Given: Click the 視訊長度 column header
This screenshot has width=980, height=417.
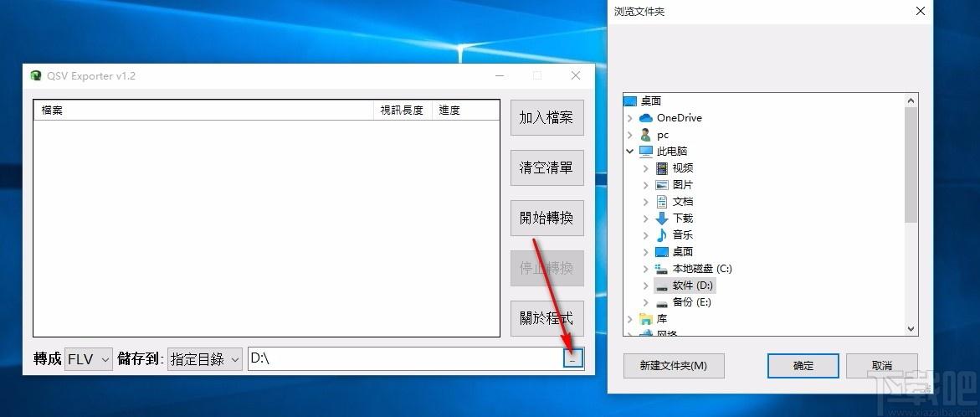Looking at the screenshot, I should [x=403, y=110].
